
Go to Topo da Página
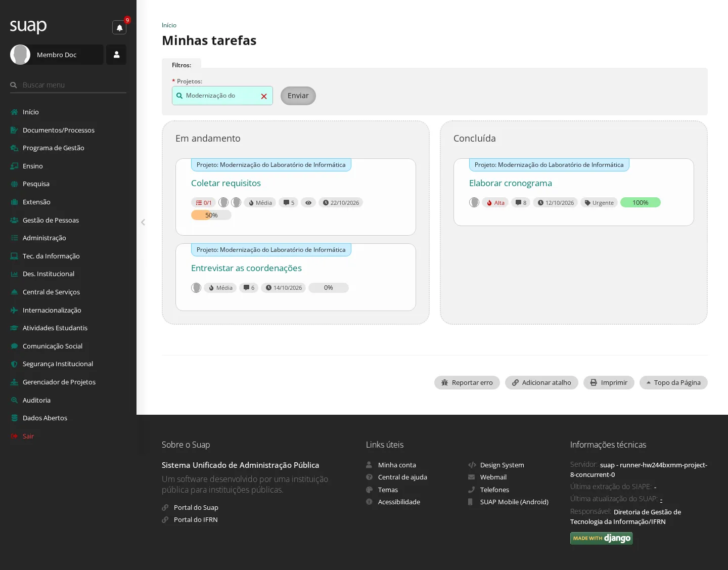pos(673,382)
